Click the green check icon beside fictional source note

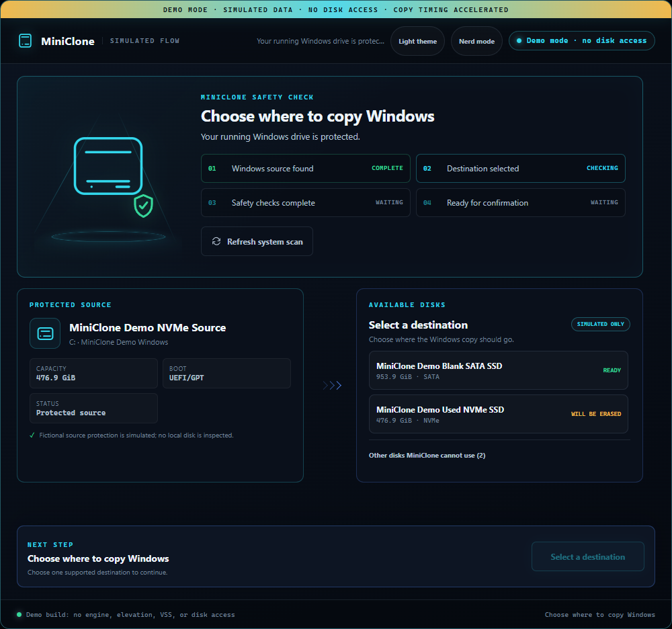(32, 435)
